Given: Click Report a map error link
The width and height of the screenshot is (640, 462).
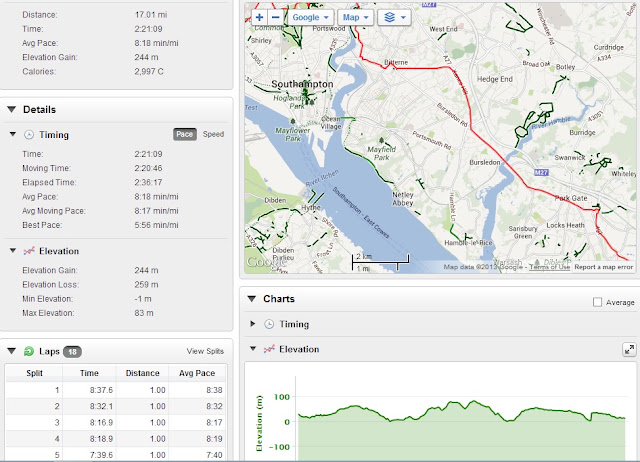Looking at the screenshot, I should point(603,267).
